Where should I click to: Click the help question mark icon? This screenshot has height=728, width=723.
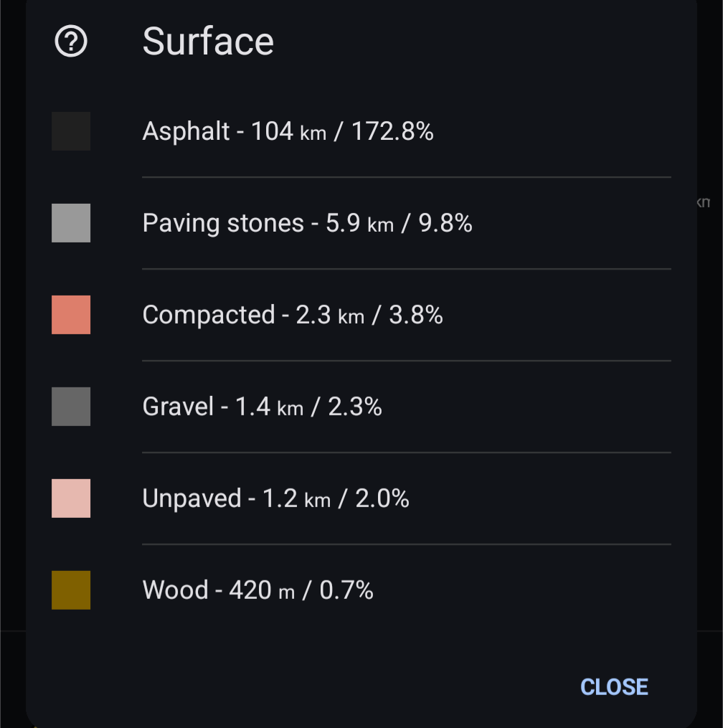(71, 41)
